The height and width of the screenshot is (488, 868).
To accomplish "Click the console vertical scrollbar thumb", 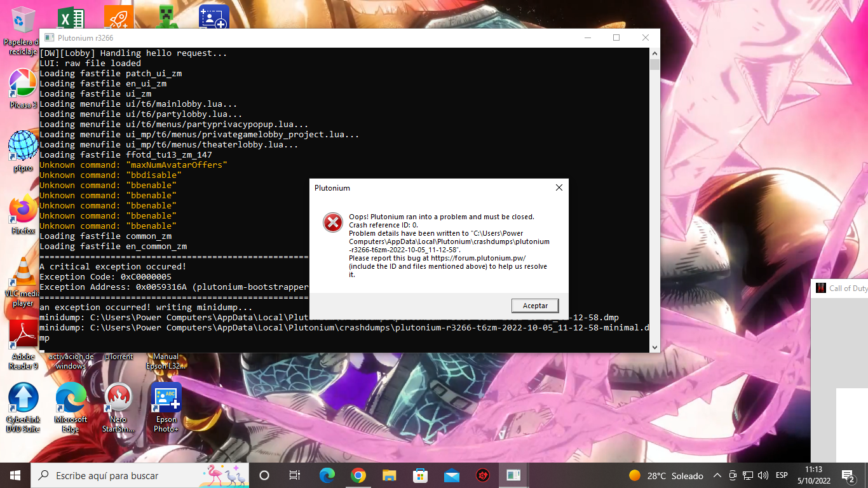I will tap(654, 65).
